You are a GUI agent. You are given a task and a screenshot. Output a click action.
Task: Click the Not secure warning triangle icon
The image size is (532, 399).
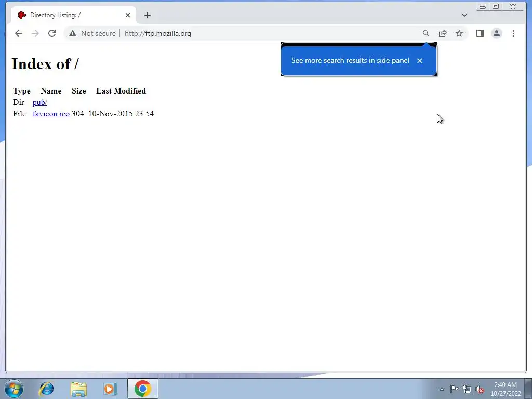[73, 33]
